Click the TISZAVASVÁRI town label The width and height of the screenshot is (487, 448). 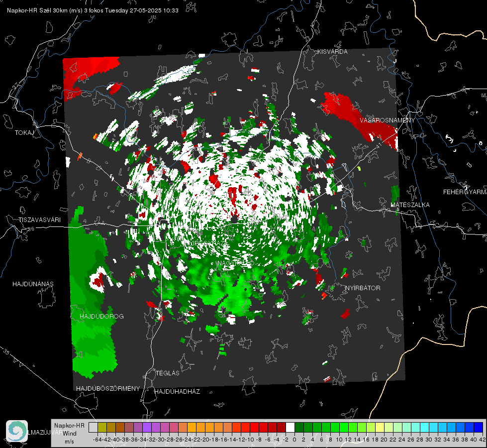(x=39, y=220)
